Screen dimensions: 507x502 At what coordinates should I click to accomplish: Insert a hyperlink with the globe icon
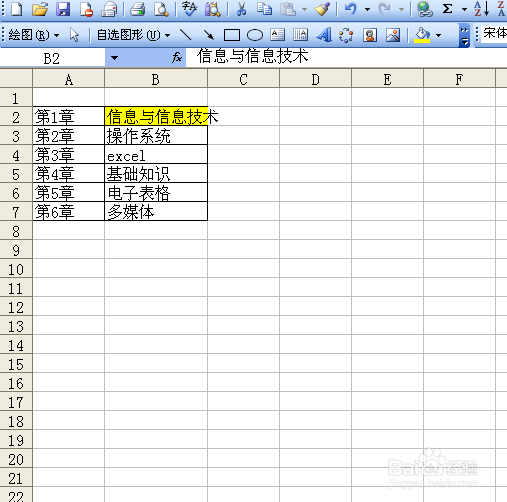[425, 9]
